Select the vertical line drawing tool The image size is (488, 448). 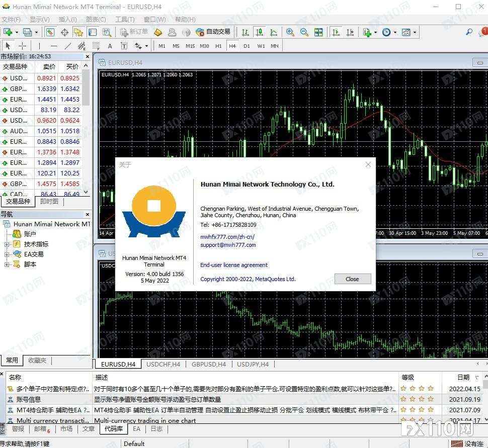[40, 46]
